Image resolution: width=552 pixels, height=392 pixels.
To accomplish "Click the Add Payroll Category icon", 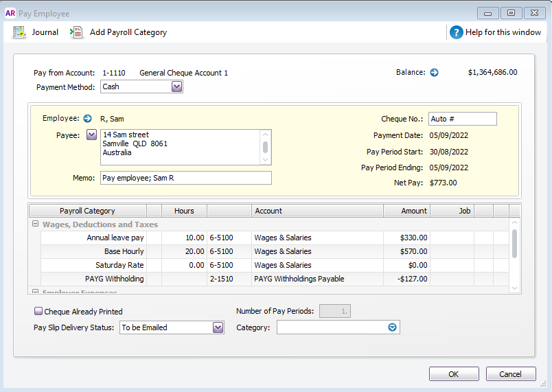I will [77, 32].
